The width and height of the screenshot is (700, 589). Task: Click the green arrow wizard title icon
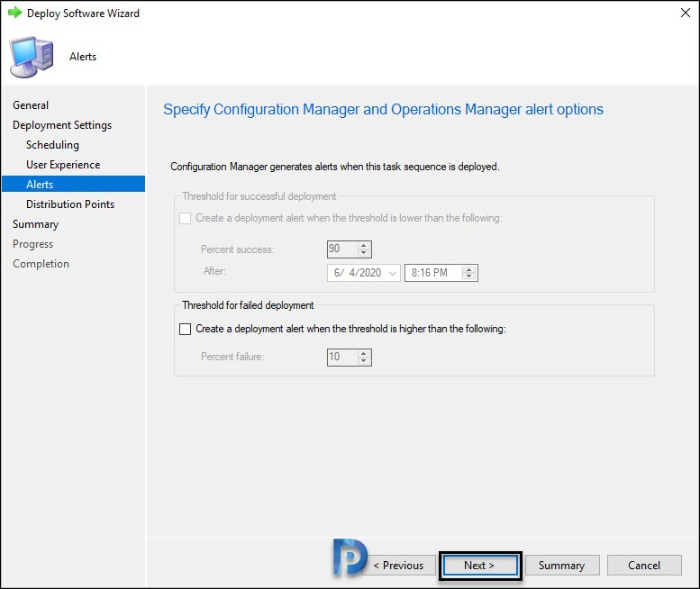point(15,13)
